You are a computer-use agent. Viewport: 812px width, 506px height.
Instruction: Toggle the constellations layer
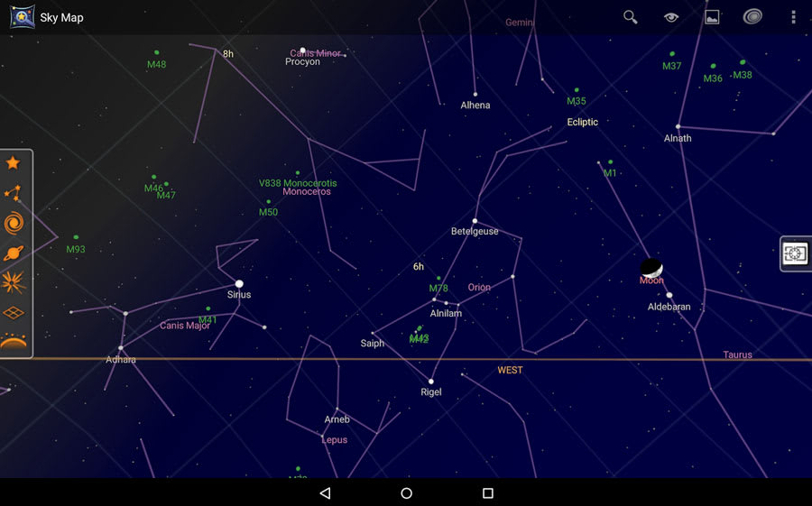(x=13, y=193)
